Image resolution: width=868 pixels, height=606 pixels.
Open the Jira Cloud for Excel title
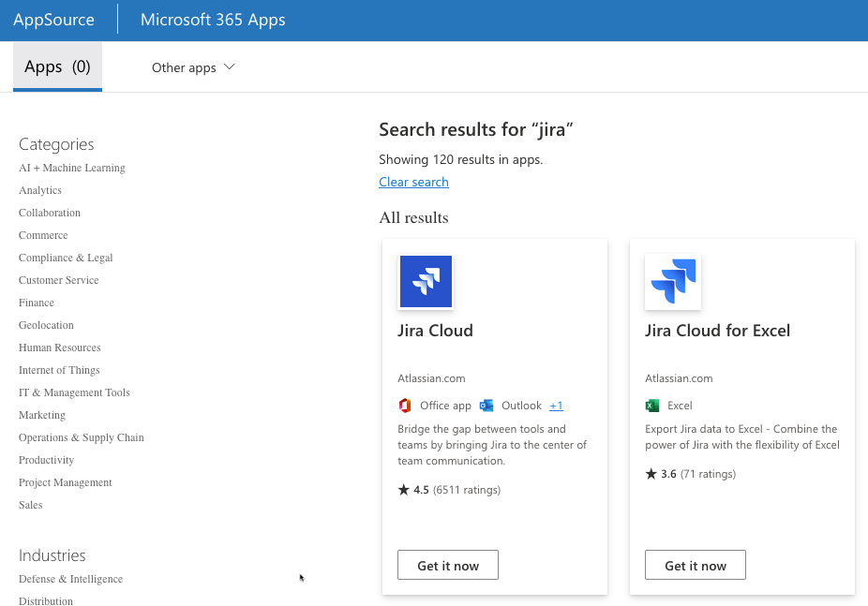[717, 331]
